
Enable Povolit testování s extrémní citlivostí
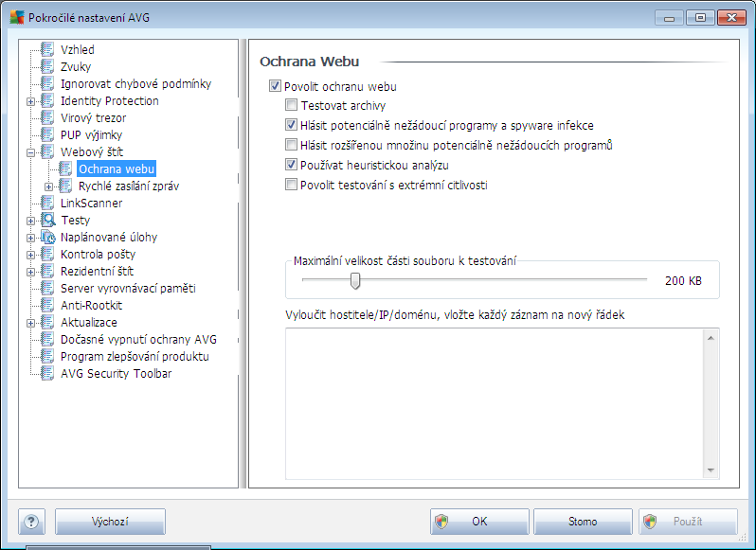tap(291, 185)
